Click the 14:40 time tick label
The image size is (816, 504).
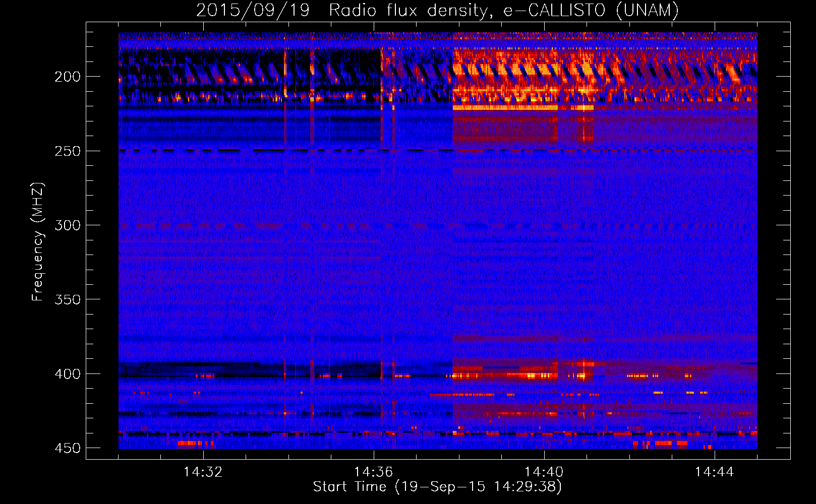point(544,472)
